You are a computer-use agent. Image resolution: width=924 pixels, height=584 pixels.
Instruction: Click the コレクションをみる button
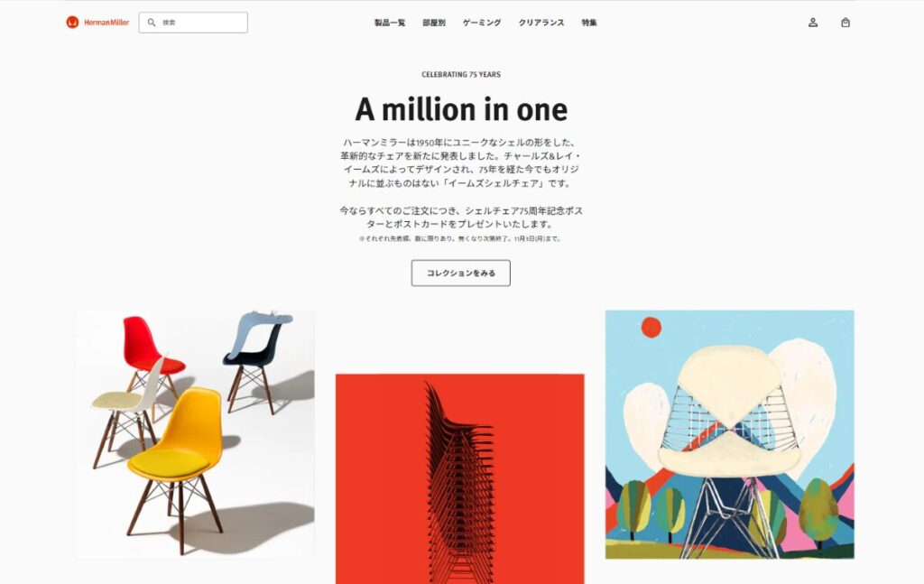(x=461, y=273)
